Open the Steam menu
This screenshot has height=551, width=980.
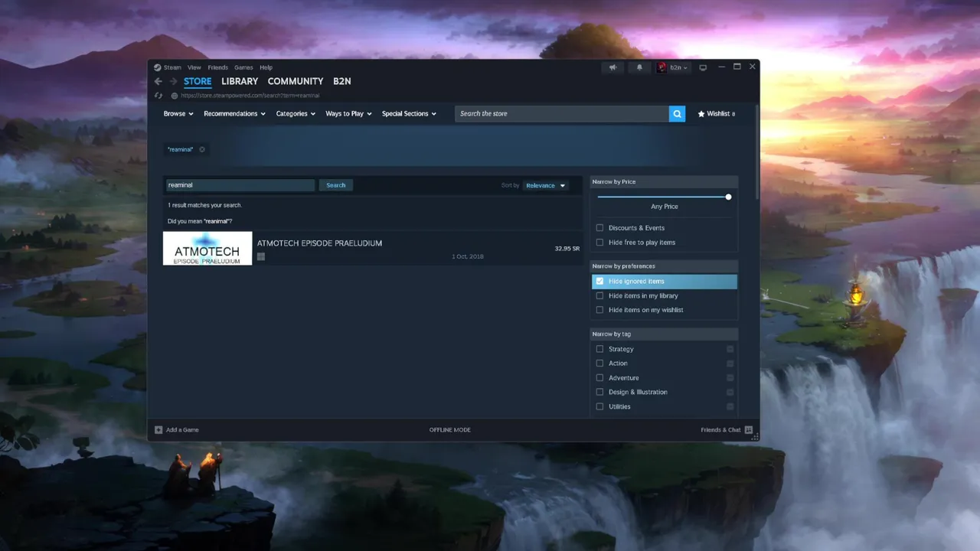tap(172, 67)
